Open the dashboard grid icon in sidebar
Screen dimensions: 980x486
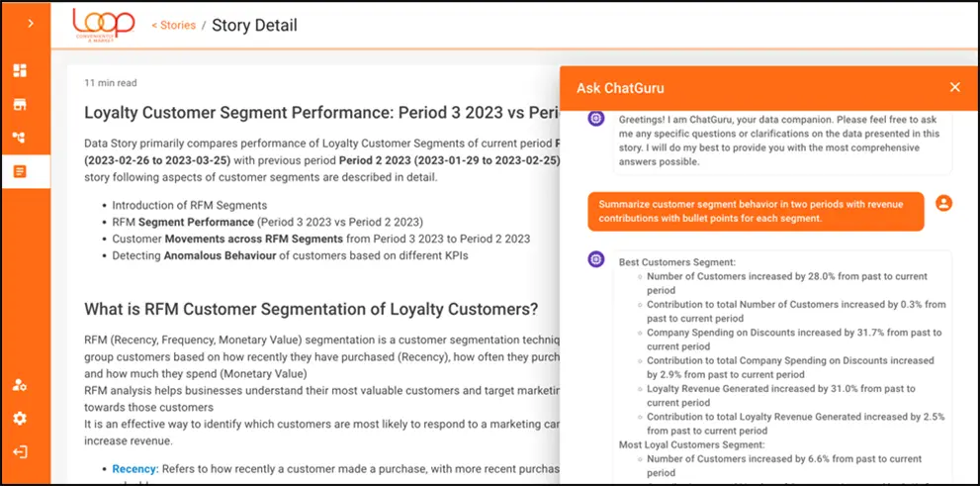(20, 70)
